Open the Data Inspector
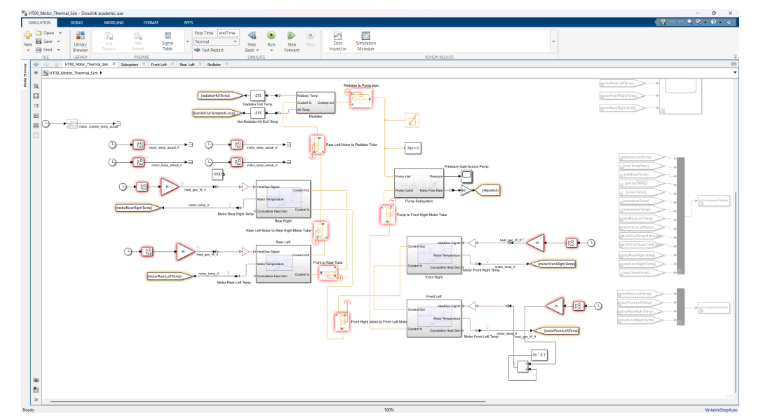The image size is (765, 417). point(338,41)
